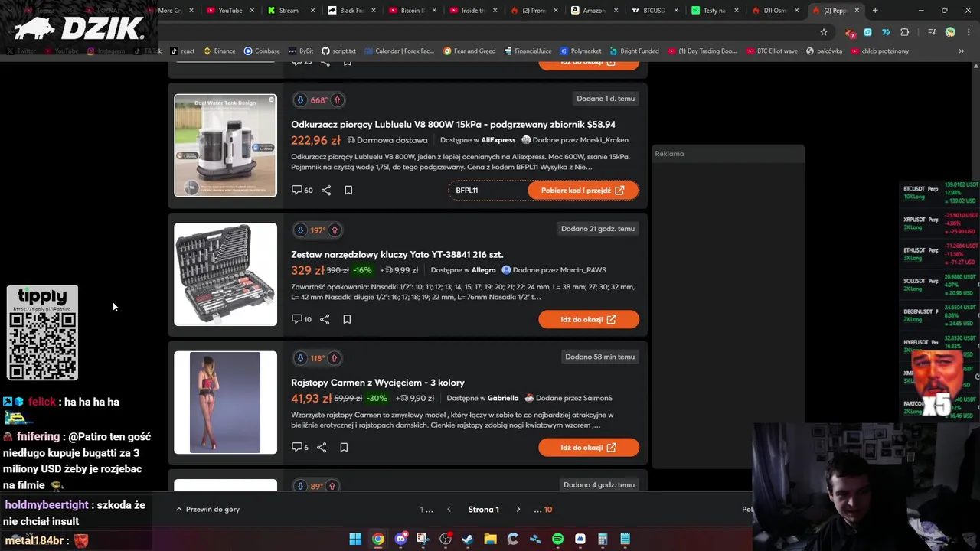The width and height of the screenshot is (980, 551).
Task: Open the Chrome profile avatar
Action: pyautogui.click(x=950, y=32)
